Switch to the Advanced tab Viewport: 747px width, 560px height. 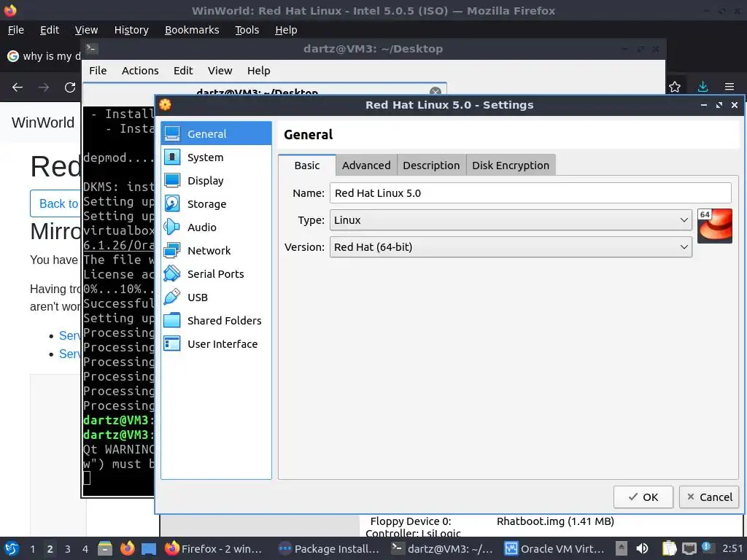pos(366,166)
